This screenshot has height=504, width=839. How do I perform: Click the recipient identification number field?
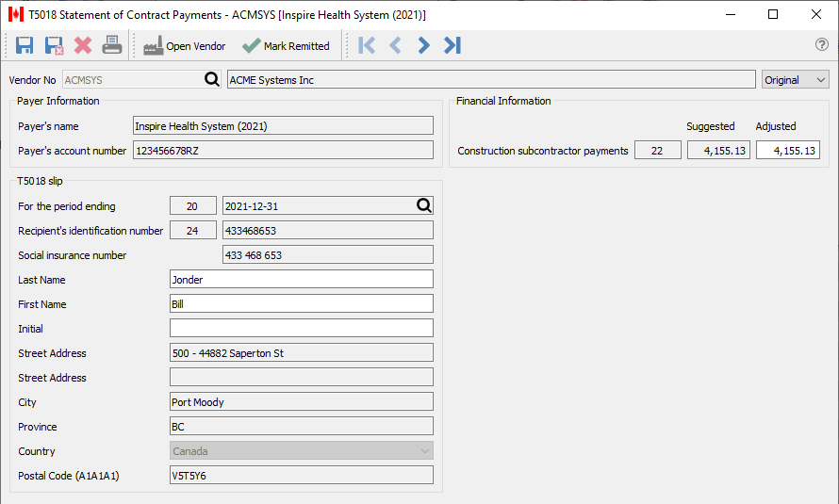[x=327, y=231]
